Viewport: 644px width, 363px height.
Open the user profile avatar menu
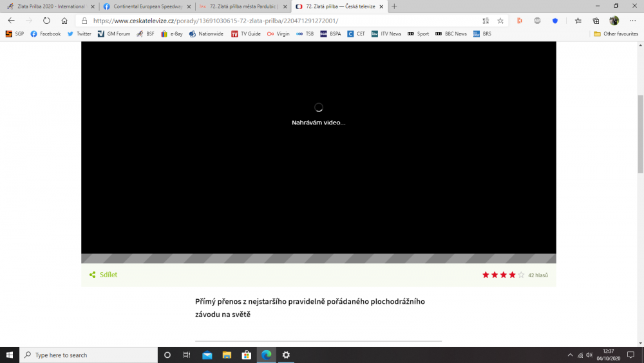click(x=614, y=21)
